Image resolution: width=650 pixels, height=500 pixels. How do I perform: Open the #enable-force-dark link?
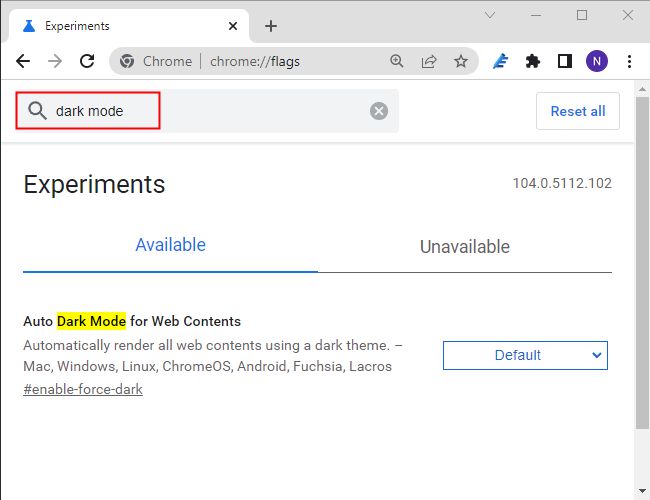tap(83, 389)
